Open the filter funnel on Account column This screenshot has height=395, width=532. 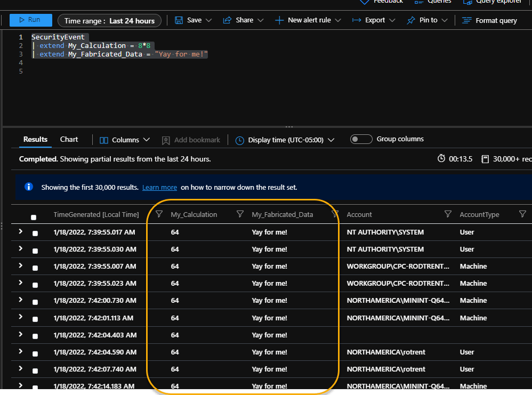(x=448, y=214)
